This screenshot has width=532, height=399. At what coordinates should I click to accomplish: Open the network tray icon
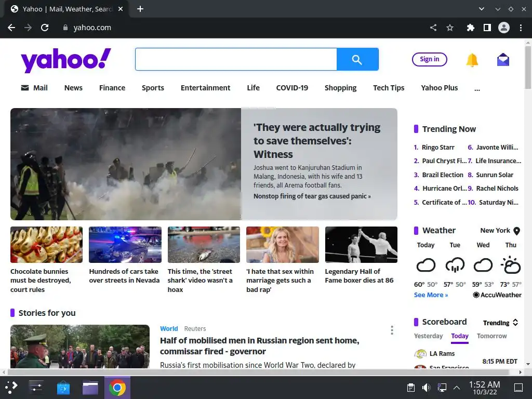click(x=442, y=388)
